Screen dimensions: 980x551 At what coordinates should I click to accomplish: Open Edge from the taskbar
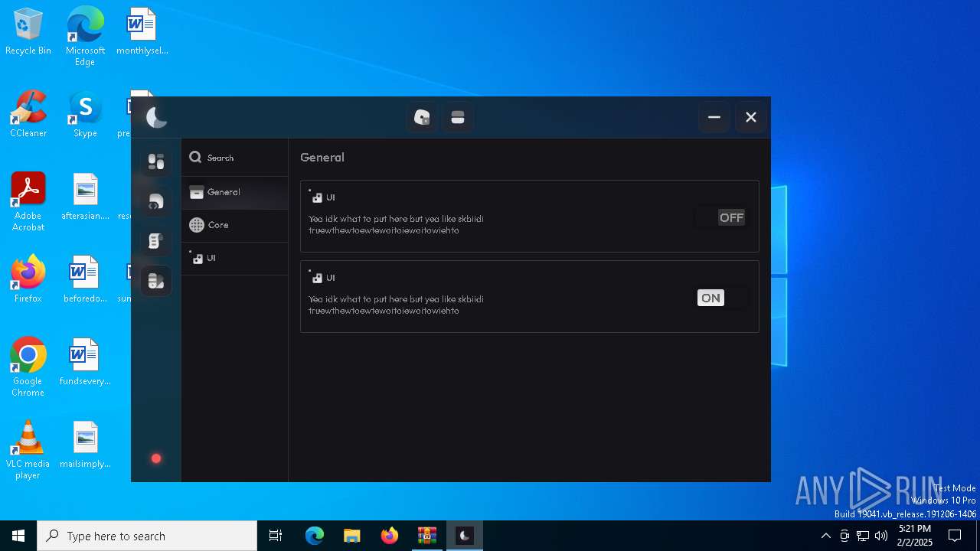coord(315,536)
